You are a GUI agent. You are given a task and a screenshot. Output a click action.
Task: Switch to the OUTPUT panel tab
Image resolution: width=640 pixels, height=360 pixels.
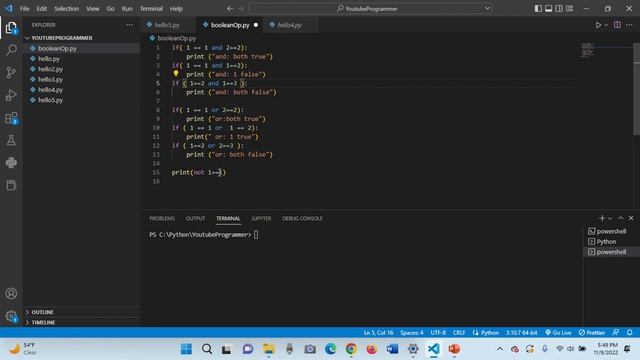pos(196,218)
